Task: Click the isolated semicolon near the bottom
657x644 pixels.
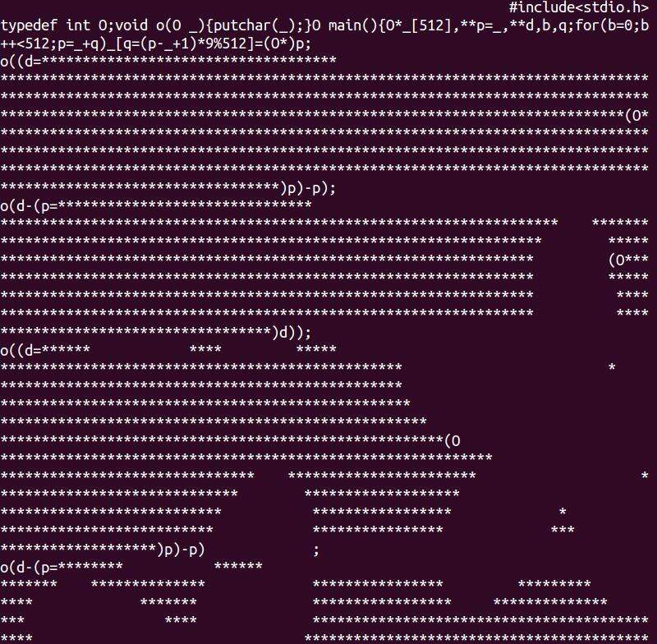Action: click(x=316, y=550)
